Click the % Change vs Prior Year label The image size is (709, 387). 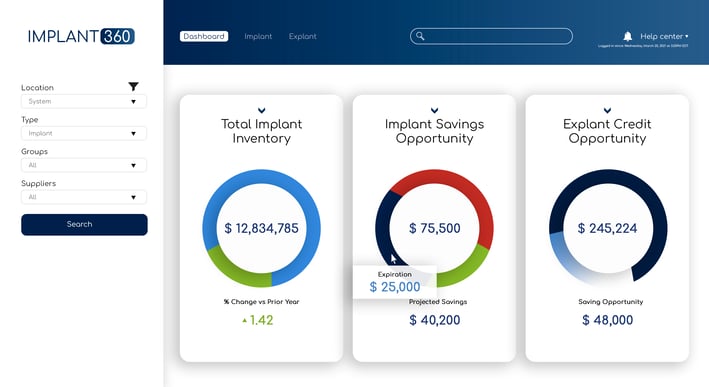point(261,302)
